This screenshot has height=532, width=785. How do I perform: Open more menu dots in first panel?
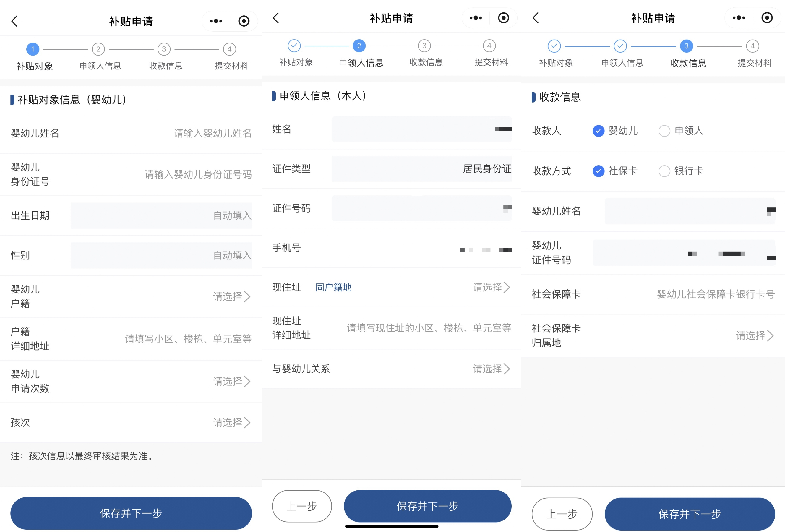point(216,21)
